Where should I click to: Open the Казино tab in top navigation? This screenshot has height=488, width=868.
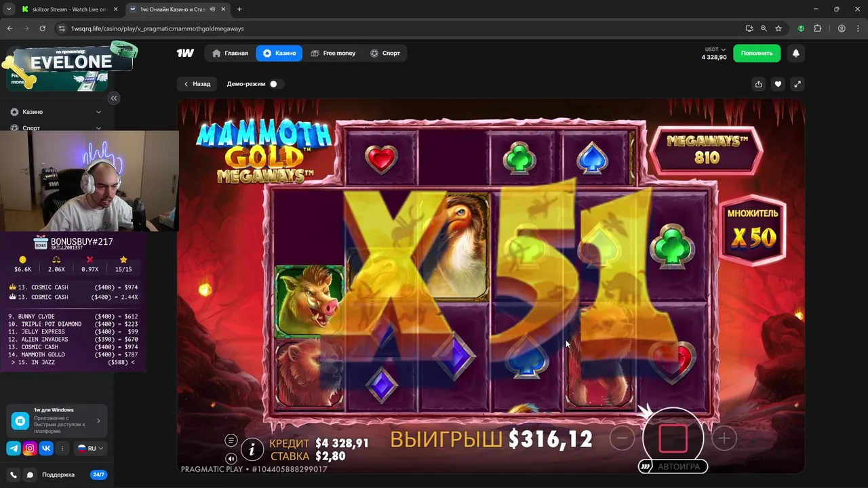pos(279,53)
